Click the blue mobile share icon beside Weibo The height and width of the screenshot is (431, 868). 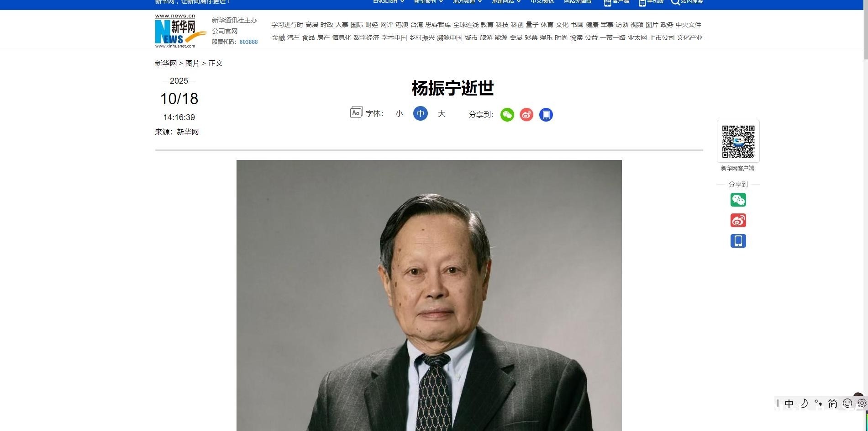coord(546,115)
